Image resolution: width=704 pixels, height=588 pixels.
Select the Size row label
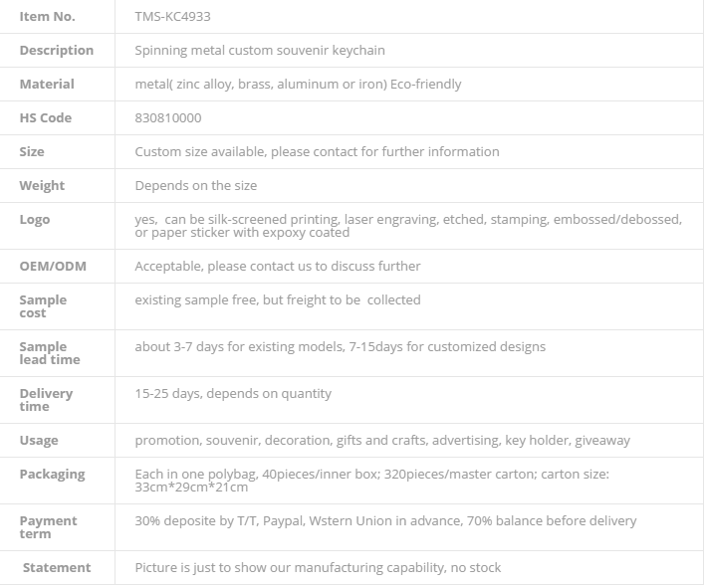point(32,151)
